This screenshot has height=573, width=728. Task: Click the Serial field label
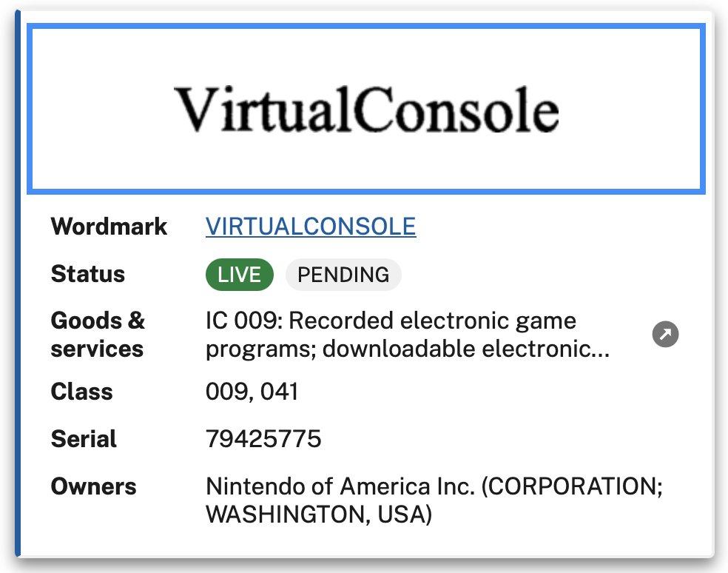point(84,439)
